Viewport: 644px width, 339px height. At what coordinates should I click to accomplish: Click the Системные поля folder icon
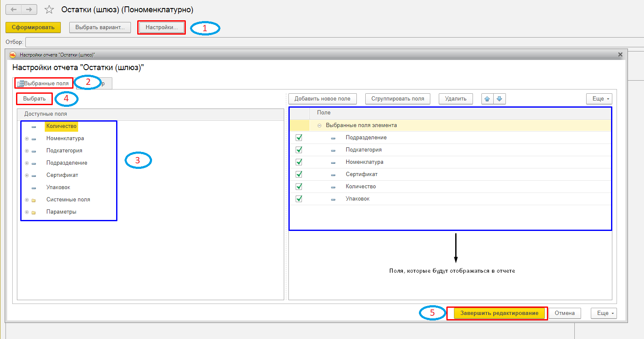click(34, 200)
